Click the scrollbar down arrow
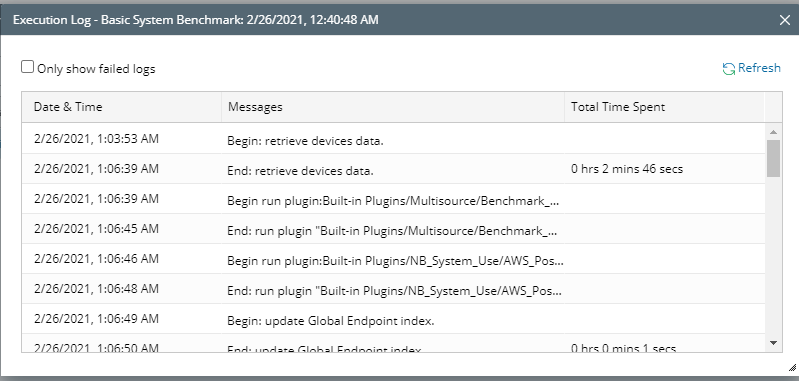 pyautogui.click(x=773, y=343)
